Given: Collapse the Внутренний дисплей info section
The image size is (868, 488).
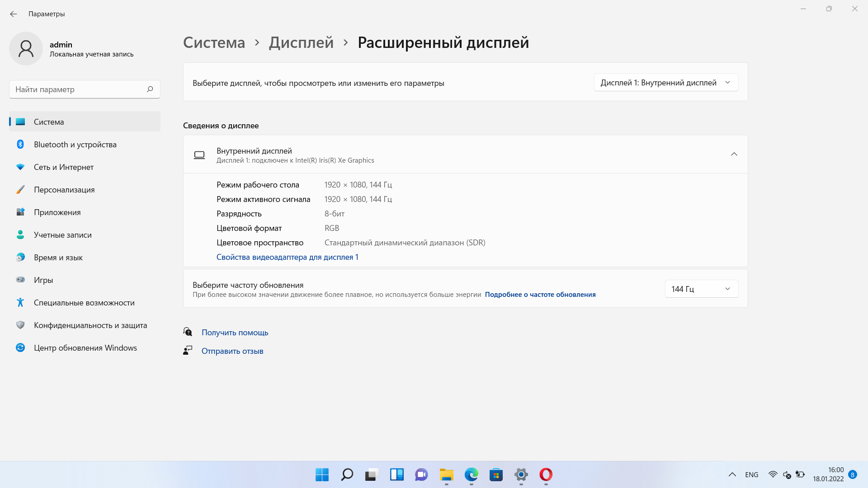Looking at the screenshot, I should coord(734,154).
